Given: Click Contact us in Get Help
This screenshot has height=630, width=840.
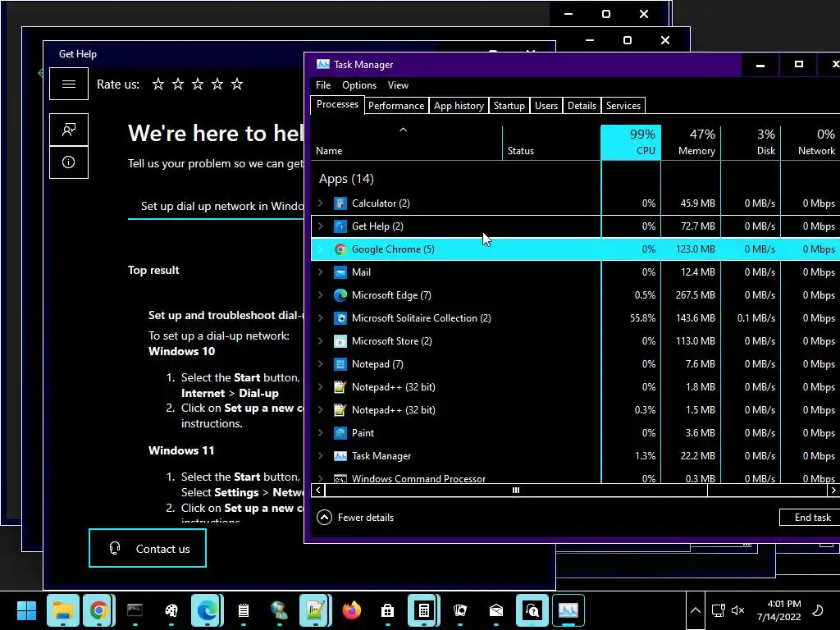Looking at the screenshot, I should click(x=148, y=548).
